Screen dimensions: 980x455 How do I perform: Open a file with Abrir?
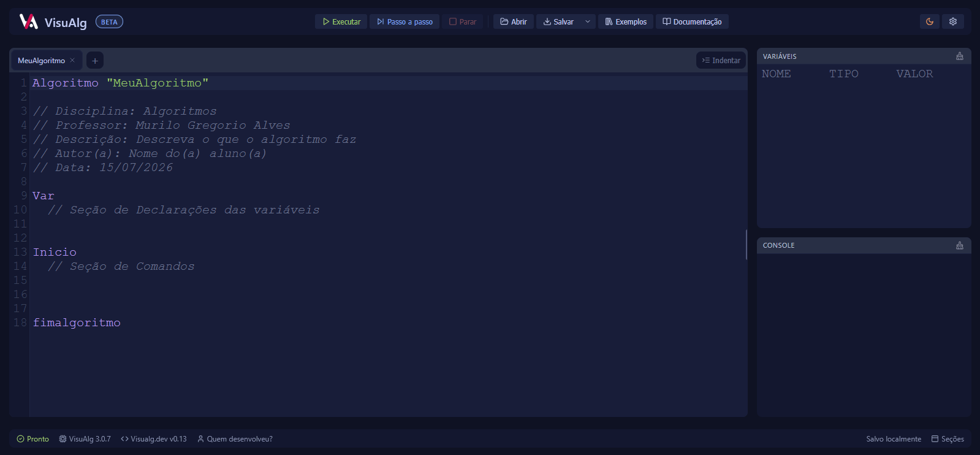point(514,21)
